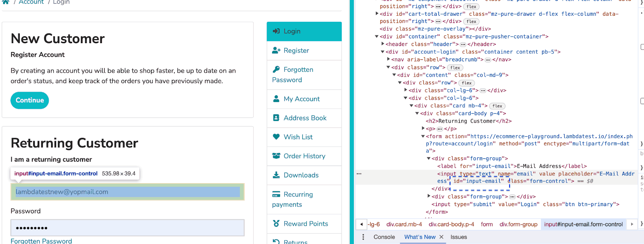Open the DevTools drawer three-dot menu
Viewport: 644px width, 244px height.
click(363, 237)
